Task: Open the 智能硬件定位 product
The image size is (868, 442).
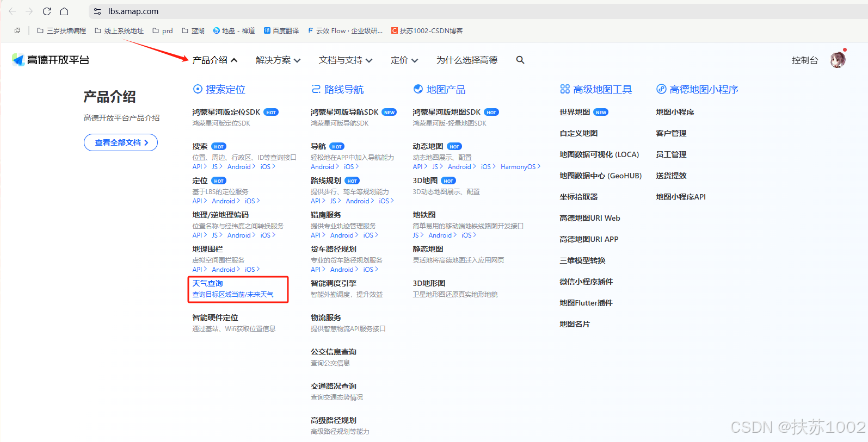Action: (215, 318)
